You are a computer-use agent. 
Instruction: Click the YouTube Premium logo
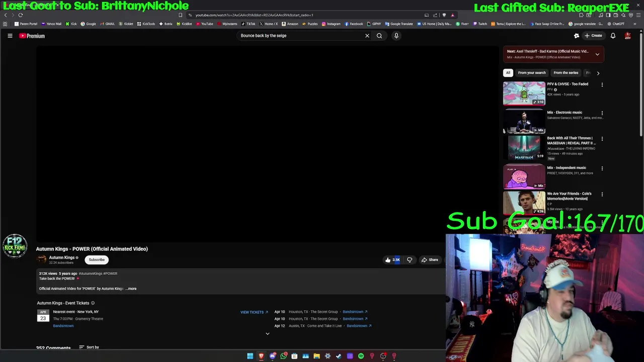click(32, 36)
